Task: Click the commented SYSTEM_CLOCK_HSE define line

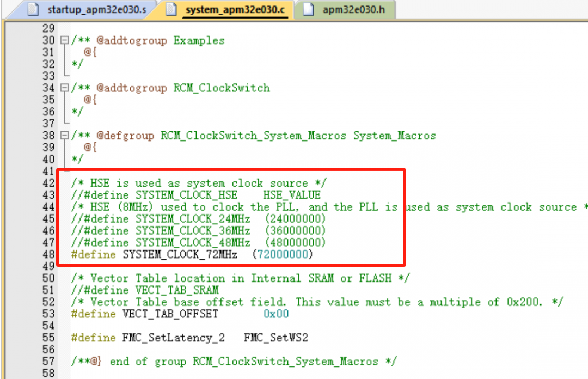Action: pyautogui.click(x=196, y=195)
